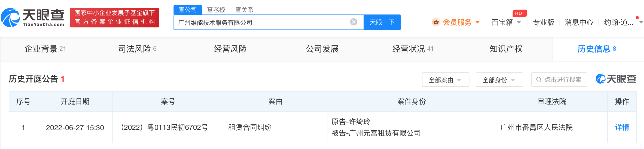The width and height of the screenshot is (644, 149).
Task: Expand the 全部案由 filter dropdown
Action: click(x=445, y=80)
